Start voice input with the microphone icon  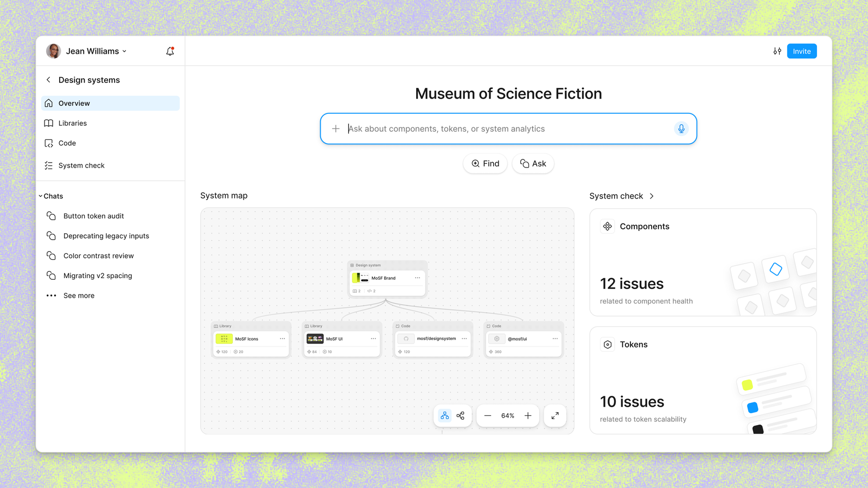click(681, 129)
